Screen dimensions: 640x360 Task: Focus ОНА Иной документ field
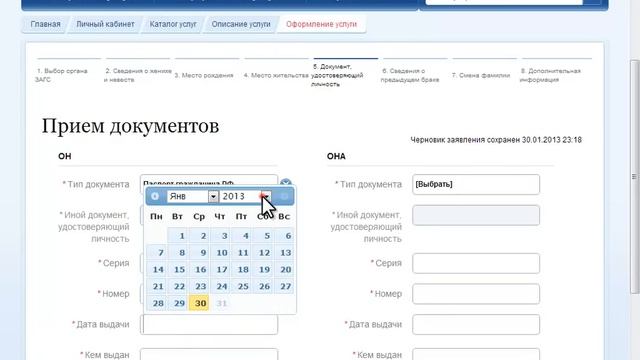[x=476, y=215]
